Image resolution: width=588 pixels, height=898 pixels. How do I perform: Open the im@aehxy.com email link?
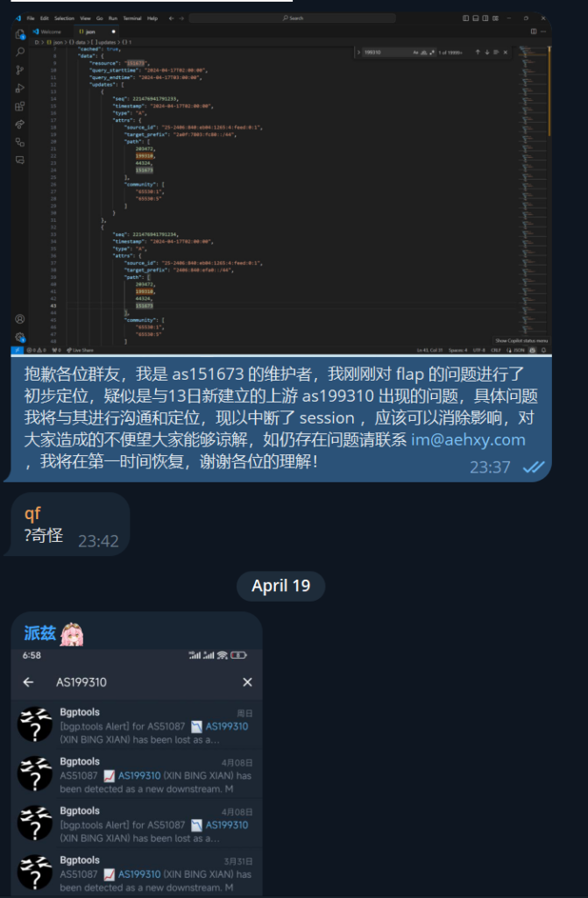(468, 439)
